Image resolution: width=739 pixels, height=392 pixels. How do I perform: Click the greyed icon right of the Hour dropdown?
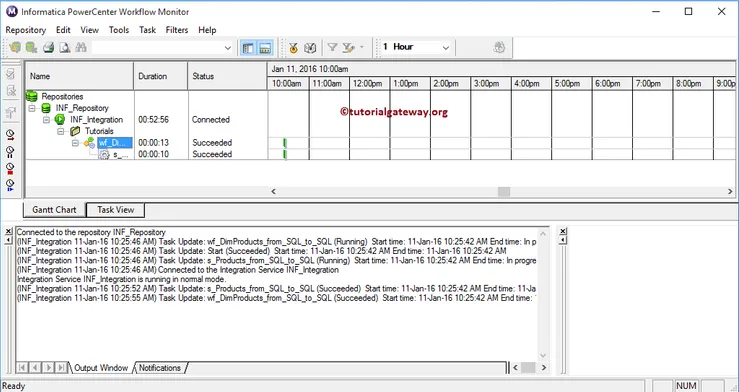pos(499,47)
